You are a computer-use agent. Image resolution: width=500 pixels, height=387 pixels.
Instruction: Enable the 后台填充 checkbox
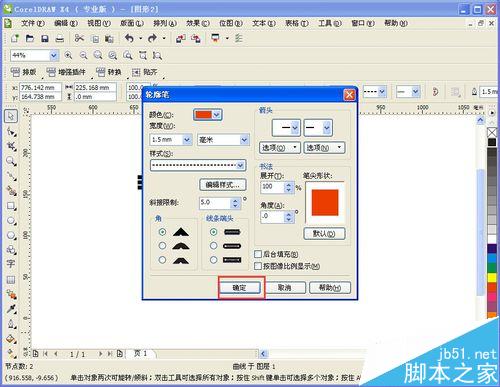click(x=258, y=254)
